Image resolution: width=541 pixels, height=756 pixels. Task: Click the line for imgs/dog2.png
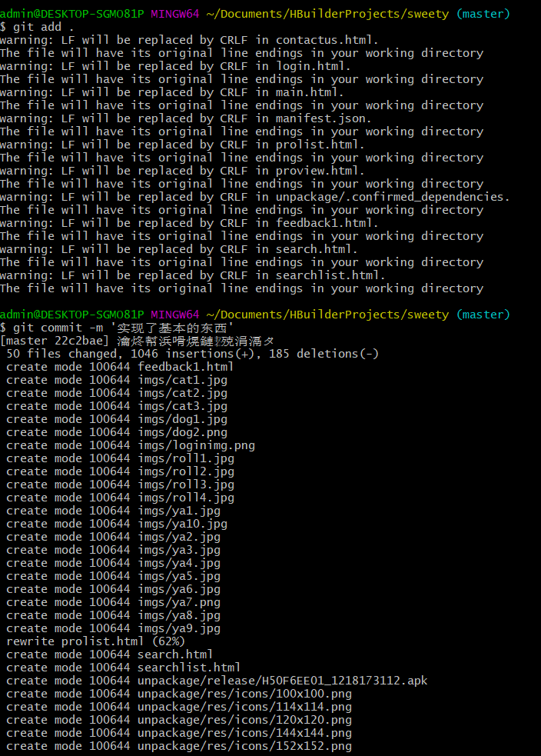(117, 432)
